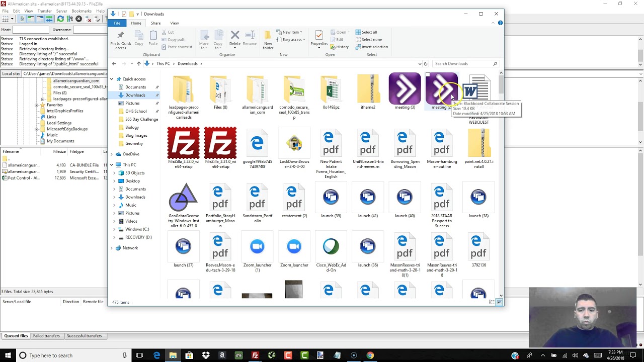Select the LockDownBrowser-2-0-3-00 installer icon
The height and width of the screenshot is (362, 644).
pos(294,144)
